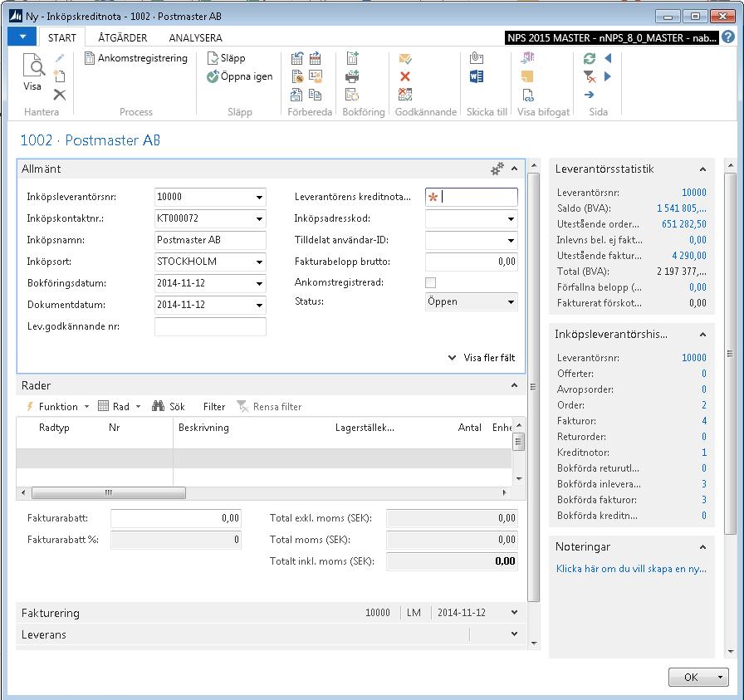The width and height of the screenshot is (744, 700).
Task: Click the links icon in Visa bifogat
Action: tap(527, 95)
